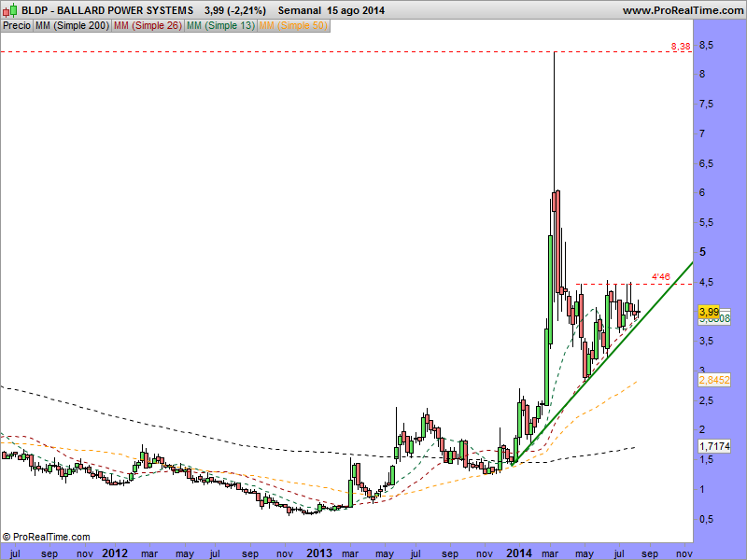Click the 2012 year label on the time axis

coord(115,553)
